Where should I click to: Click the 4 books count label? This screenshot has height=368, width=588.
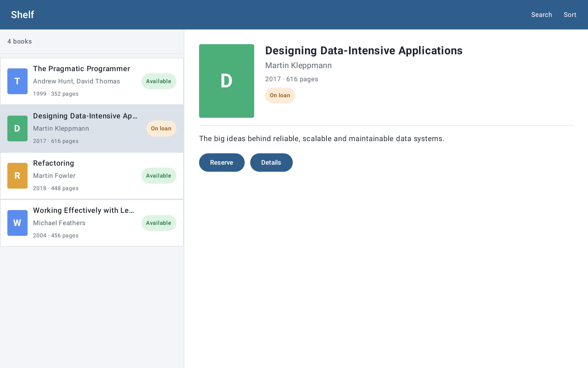(20, 41)
